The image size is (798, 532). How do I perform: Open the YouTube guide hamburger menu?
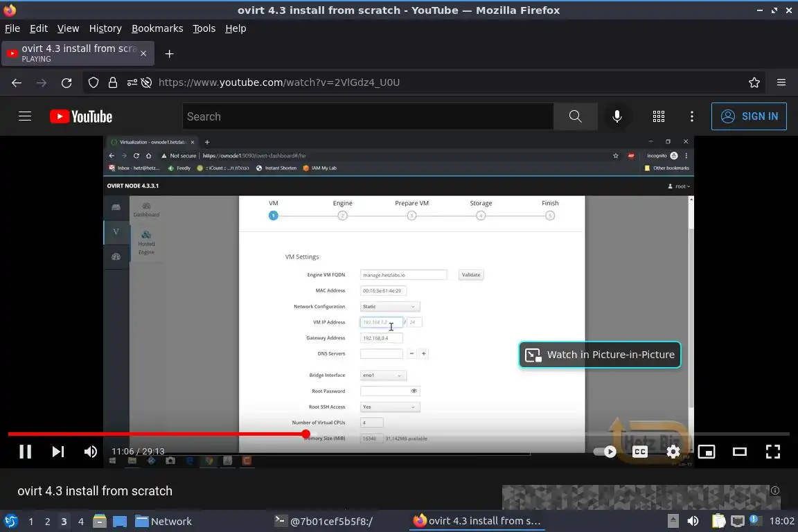coord(25,116)
